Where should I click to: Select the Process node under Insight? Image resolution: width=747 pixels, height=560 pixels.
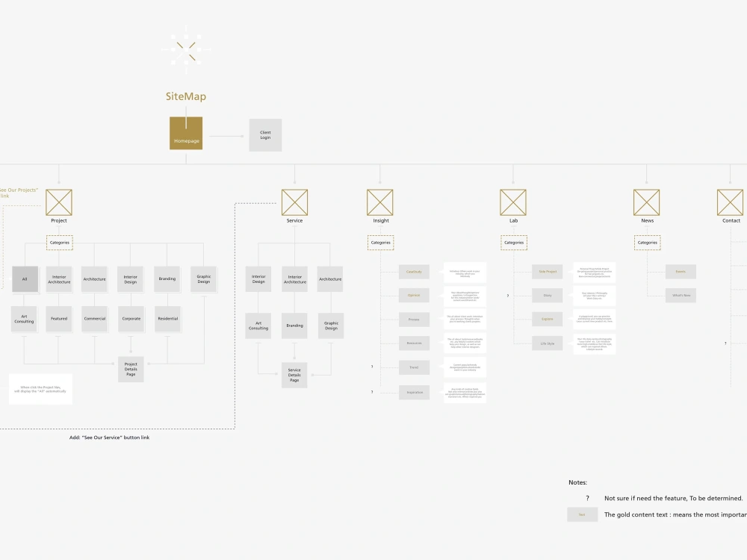pyautogui.click(x=414, y=320)
